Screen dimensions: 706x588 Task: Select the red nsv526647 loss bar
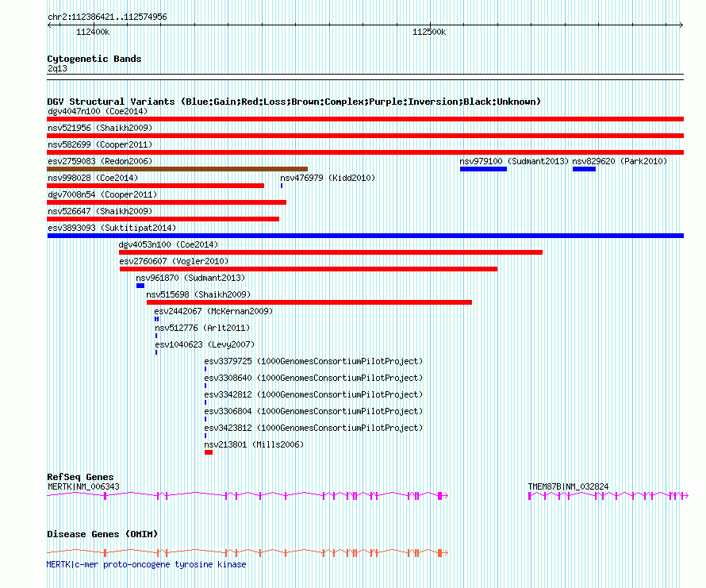163,219
